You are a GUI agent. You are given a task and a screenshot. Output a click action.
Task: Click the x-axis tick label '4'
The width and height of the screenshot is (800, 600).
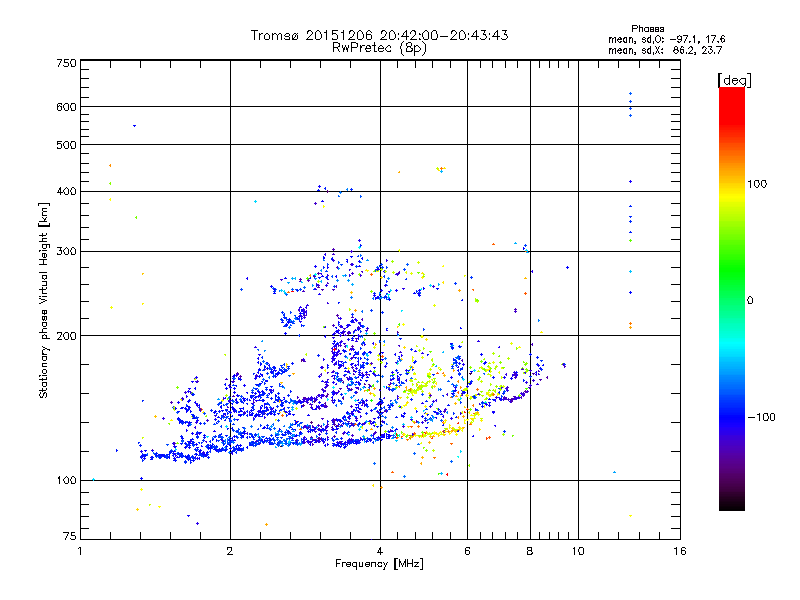(x=380, y=551)
